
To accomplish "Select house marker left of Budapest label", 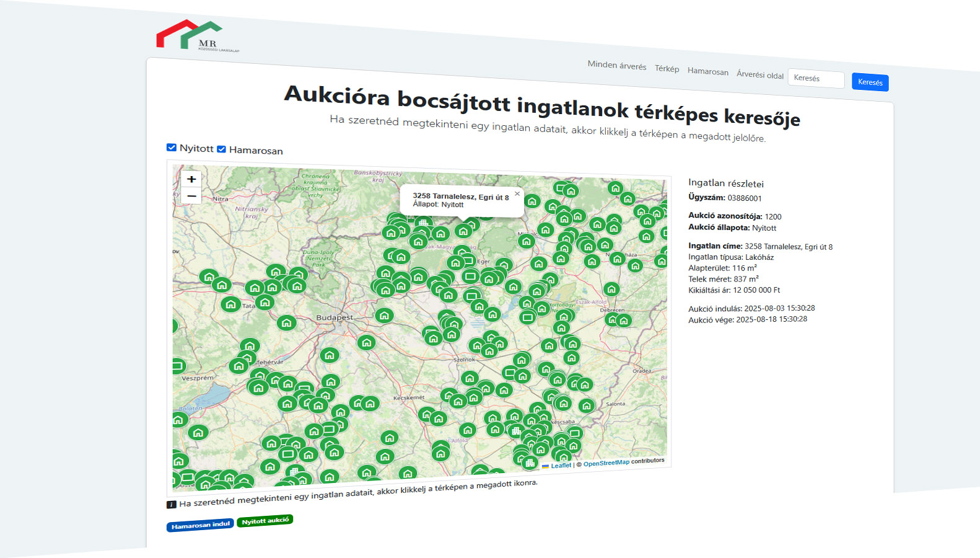I will (287, 323).
